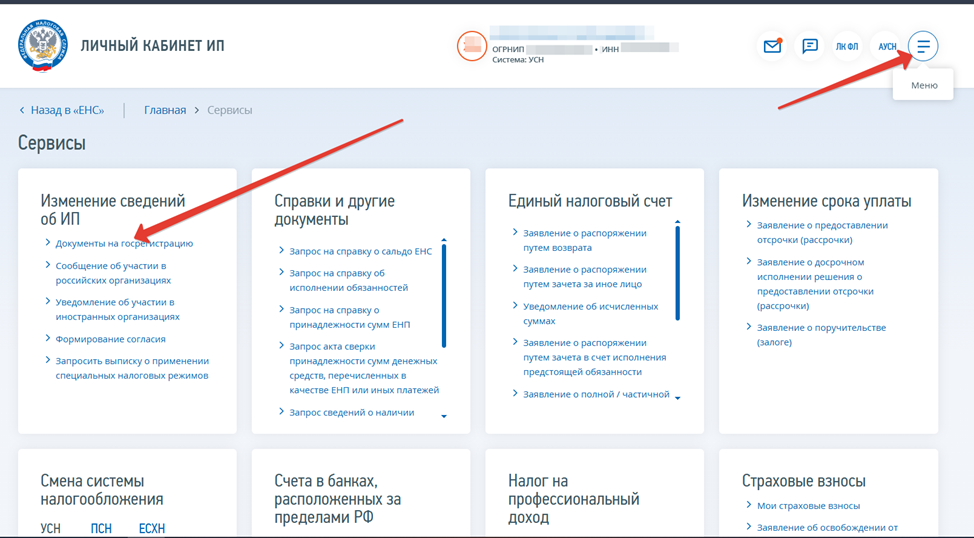Select the ЕСХН tab
Screen dimensions: 974x538
[152, 528]
